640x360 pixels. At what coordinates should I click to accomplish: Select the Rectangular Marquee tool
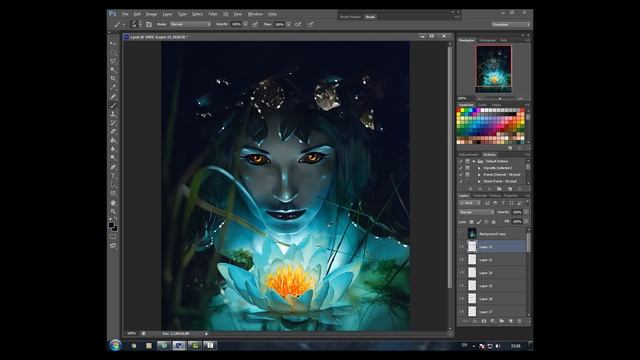point(113,53)
